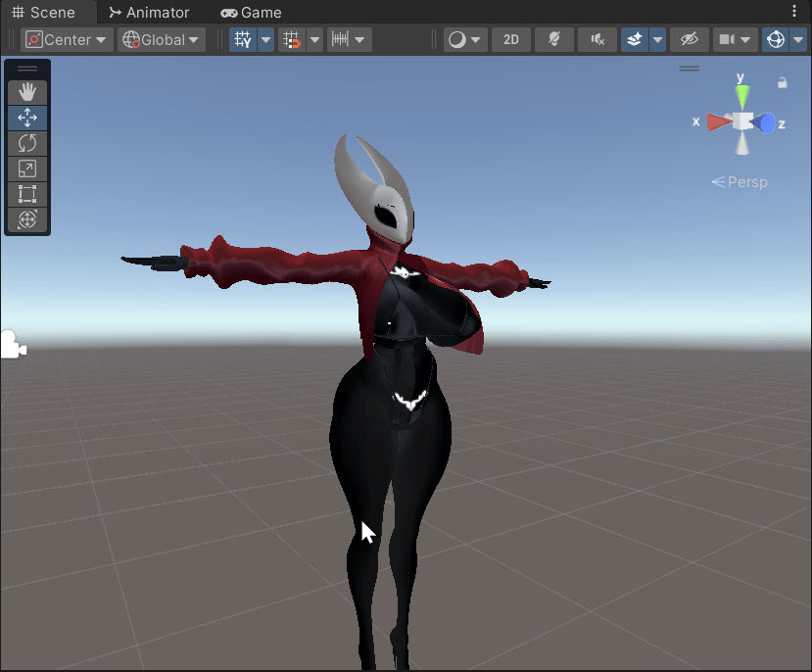812x672 pixels.
Task: Click the camera gizmo icon in scene
Action: (13, 345)
